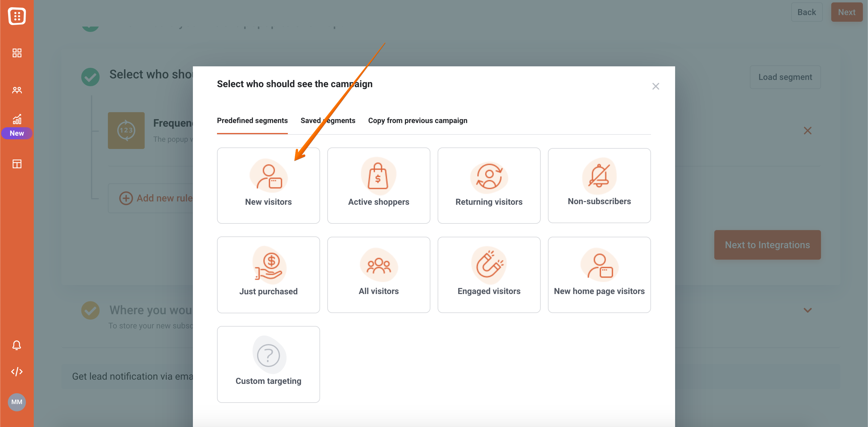
Task: Select the Just purchased coin icon
Action: tap(269, 265)
